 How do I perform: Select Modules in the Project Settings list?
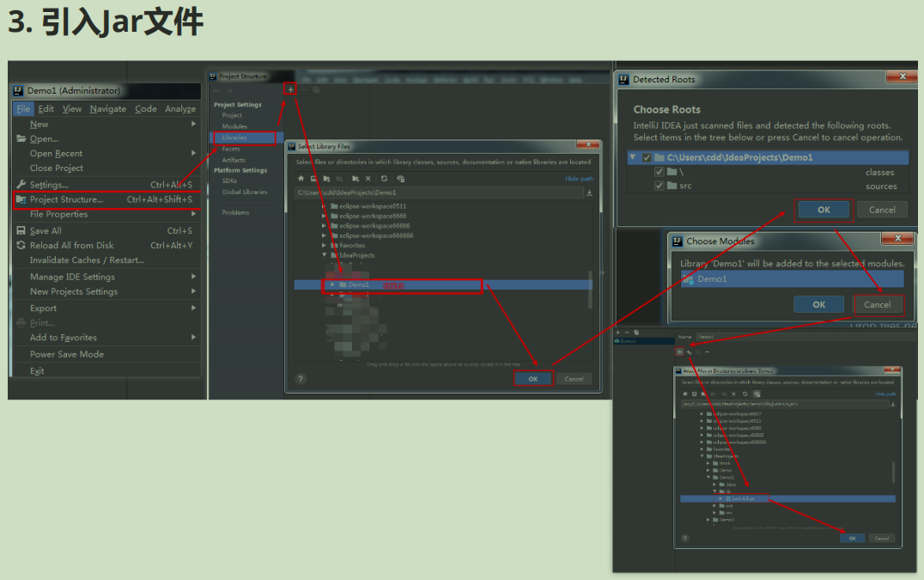pos(234,126)
